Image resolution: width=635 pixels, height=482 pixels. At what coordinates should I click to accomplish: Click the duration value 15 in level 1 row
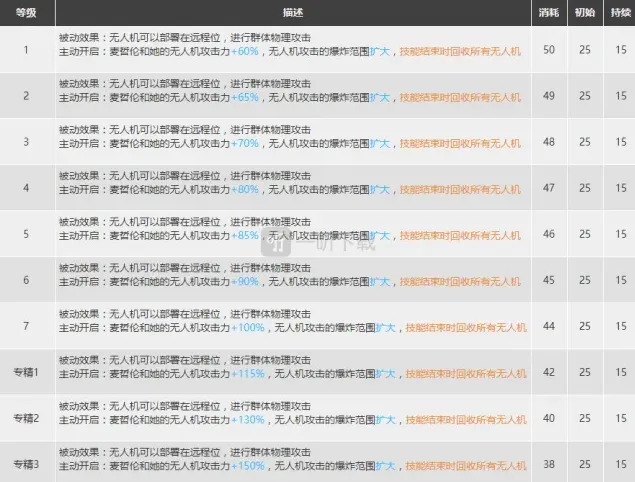[x=621, y=50]
